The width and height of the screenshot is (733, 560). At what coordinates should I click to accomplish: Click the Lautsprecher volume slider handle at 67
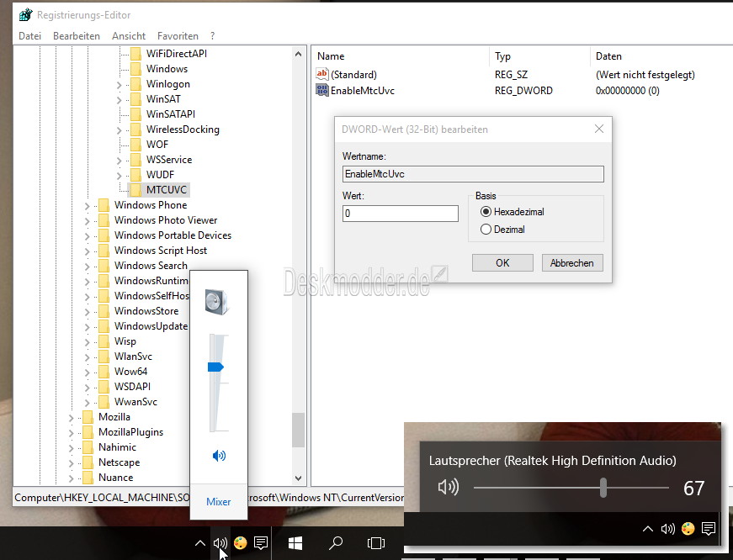[603, 488]
